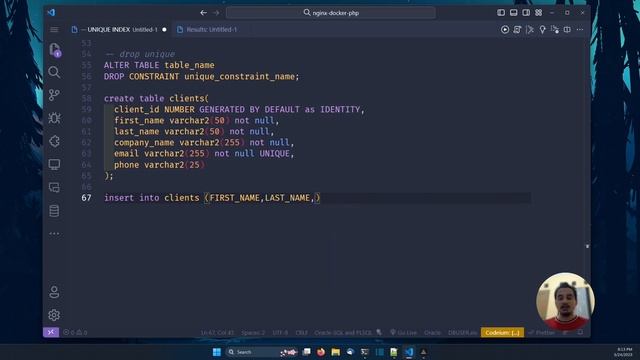Image resolution: width=640 pixels, height=360 pixels.
Task: Toggle the bottom panel layout
Action: coord(513,13)
